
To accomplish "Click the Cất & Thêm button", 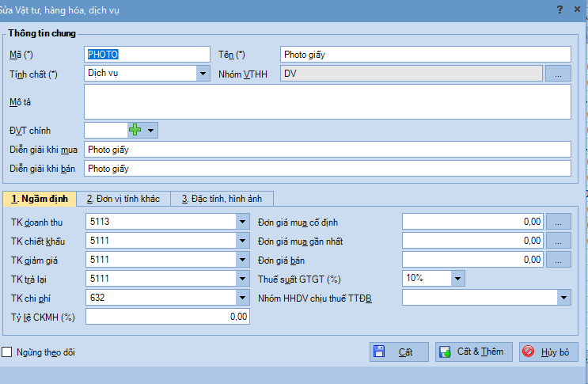I will 473,352.
